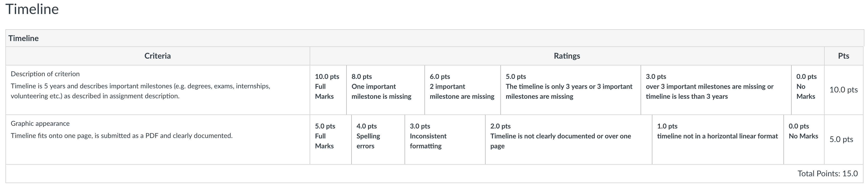Viewport: 868px width, 188px height.
Task: Click the Pts column header
Action: pyautogui.click(x=844, y=56)
